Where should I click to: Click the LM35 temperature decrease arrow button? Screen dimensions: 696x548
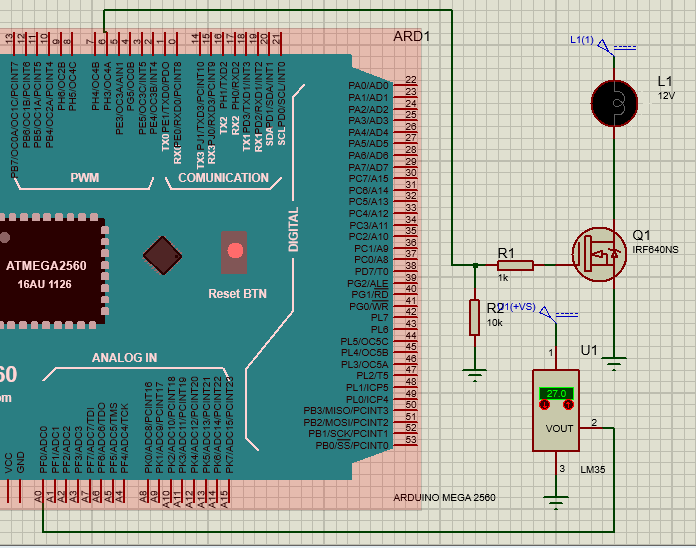[x=545, y=405]
